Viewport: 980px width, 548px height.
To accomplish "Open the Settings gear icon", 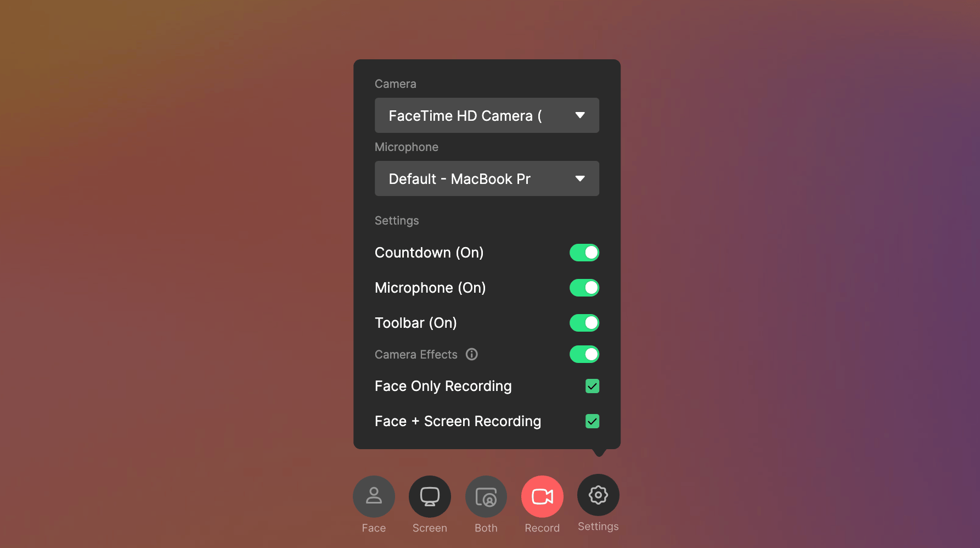I will coord(598,495).
